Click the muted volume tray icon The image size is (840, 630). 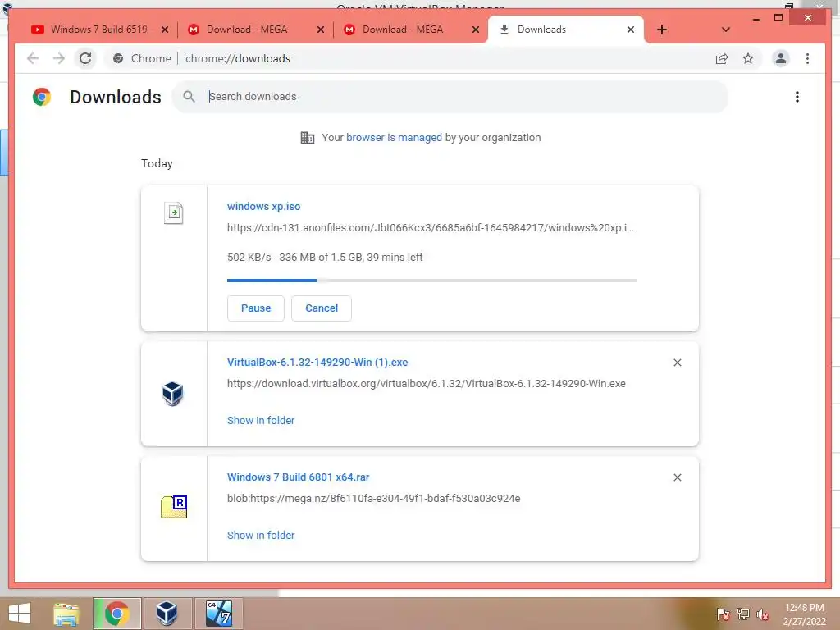[762, 614]
